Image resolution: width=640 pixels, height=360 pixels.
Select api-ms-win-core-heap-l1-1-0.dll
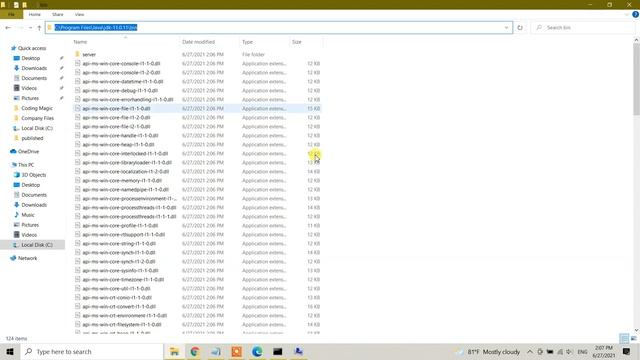point(118,144)
